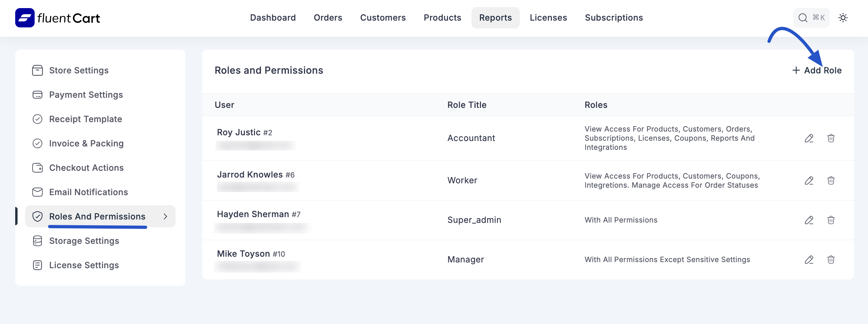This screenshot has width=868, height=324.
Task: Select the Payment Settings card icon
Action: 37,95
